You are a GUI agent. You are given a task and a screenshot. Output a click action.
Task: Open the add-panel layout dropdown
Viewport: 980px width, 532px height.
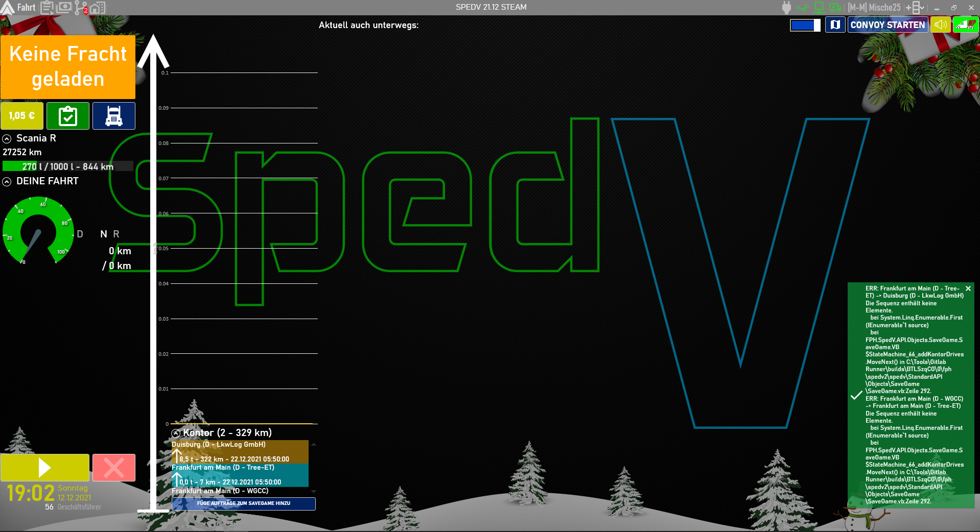tap(915, 7)
